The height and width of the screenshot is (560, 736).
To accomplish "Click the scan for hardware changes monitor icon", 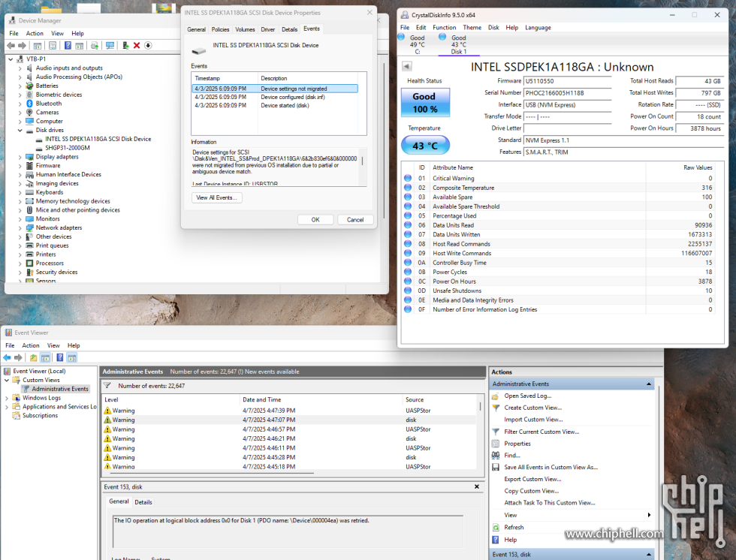I will 110,46.
